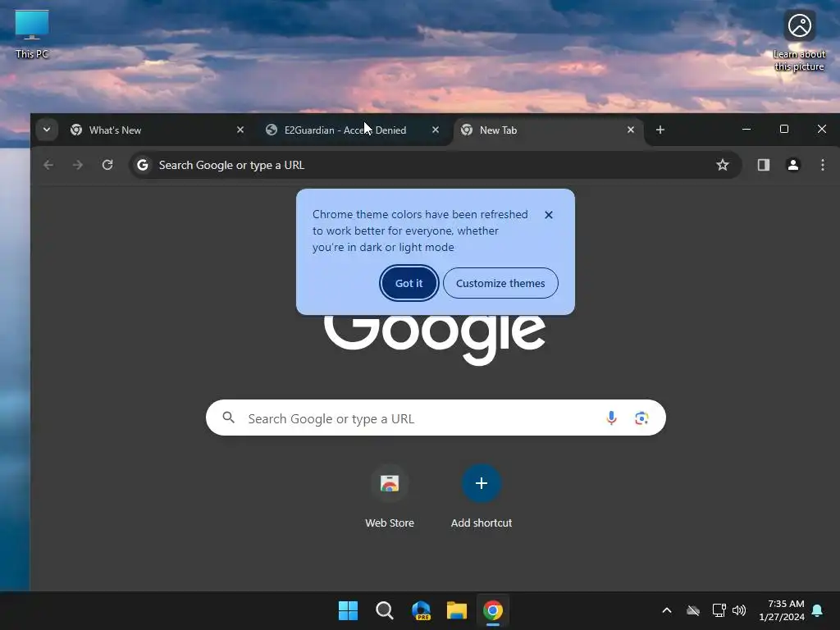Viewport: 840px width, 630px height.
Task: Go back with the back arrow
Action: [48, 165]
